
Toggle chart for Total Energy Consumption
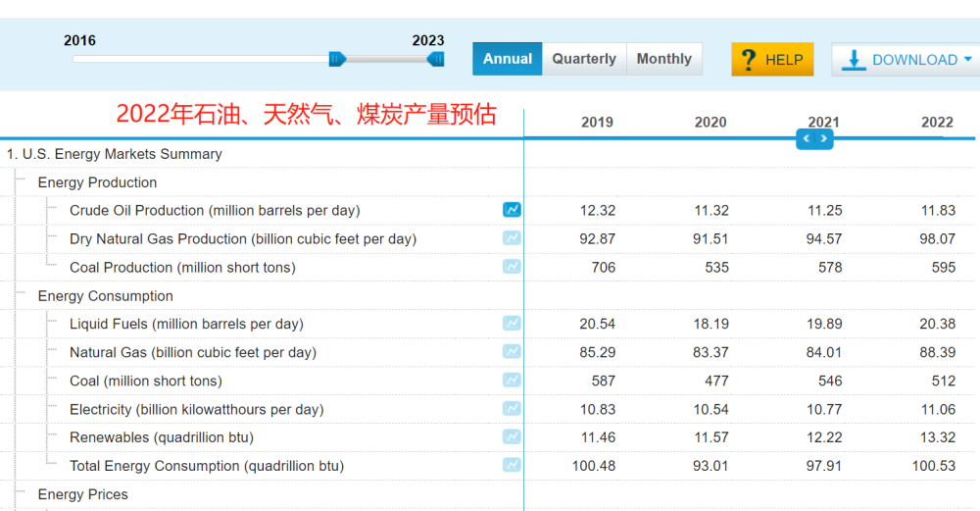pyautogui.click(x=512, y=466)
